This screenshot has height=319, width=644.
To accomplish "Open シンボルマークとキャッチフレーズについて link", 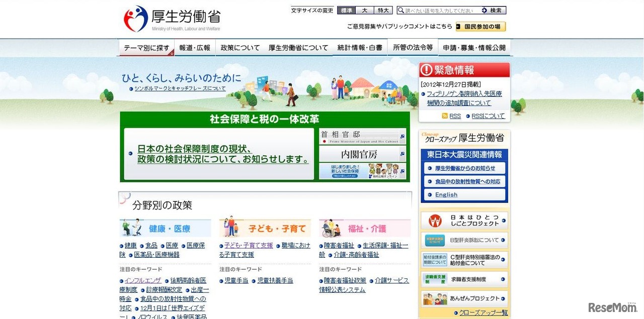I will coord(180,88).
